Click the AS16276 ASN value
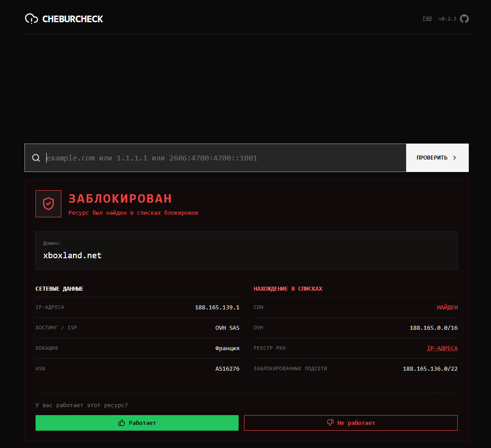This screenshot has height=448, width=491. click(227, 369)
